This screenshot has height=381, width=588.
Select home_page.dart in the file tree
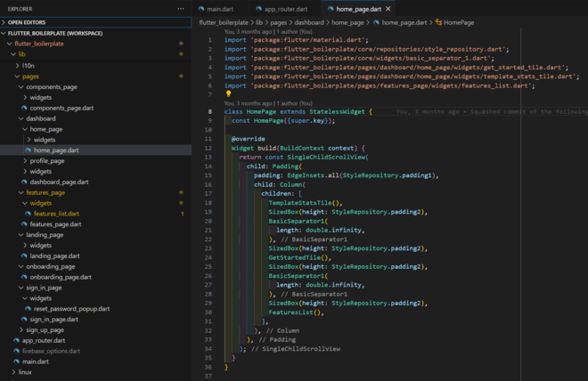click(x=95, y=150)
